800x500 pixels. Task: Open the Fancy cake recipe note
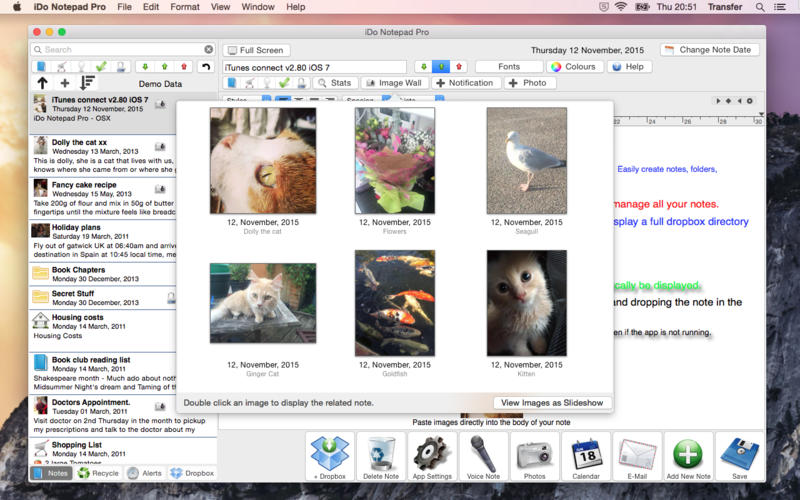tap(103, 198)
